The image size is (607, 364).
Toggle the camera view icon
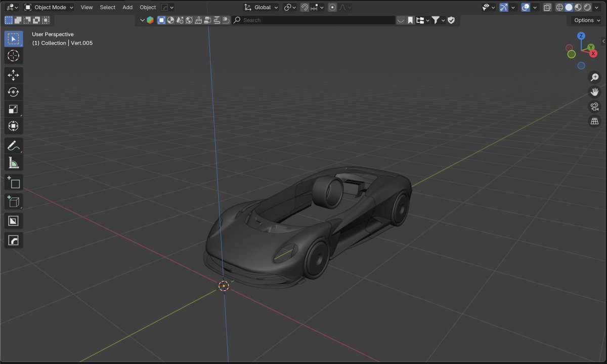click(595, 107)
